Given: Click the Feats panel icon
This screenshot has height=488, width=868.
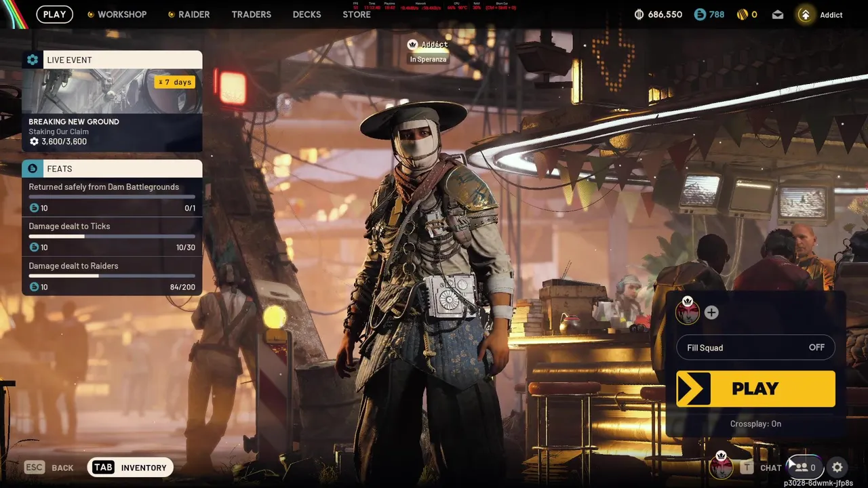Looking at the screenshot, I should coord(33,169).
